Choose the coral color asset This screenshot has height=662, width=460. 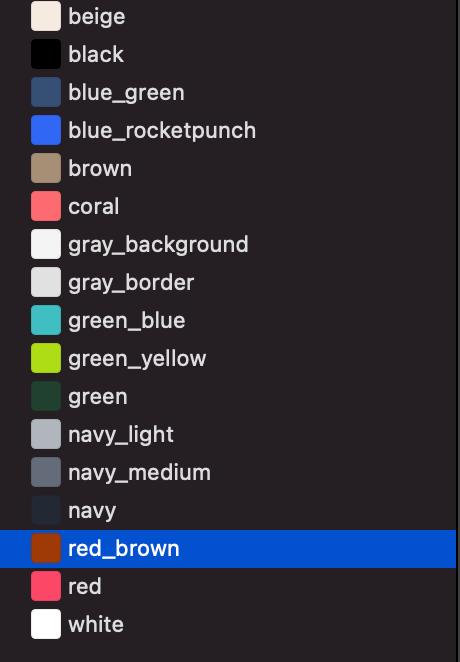pyautogui.click(x=228, y=206)
